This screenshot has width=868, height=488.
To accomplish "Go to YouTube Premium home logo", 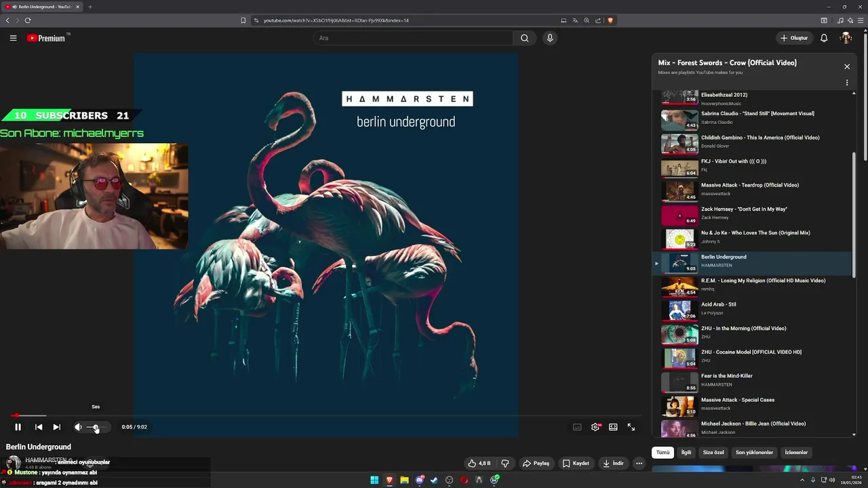I will (46, 38).
